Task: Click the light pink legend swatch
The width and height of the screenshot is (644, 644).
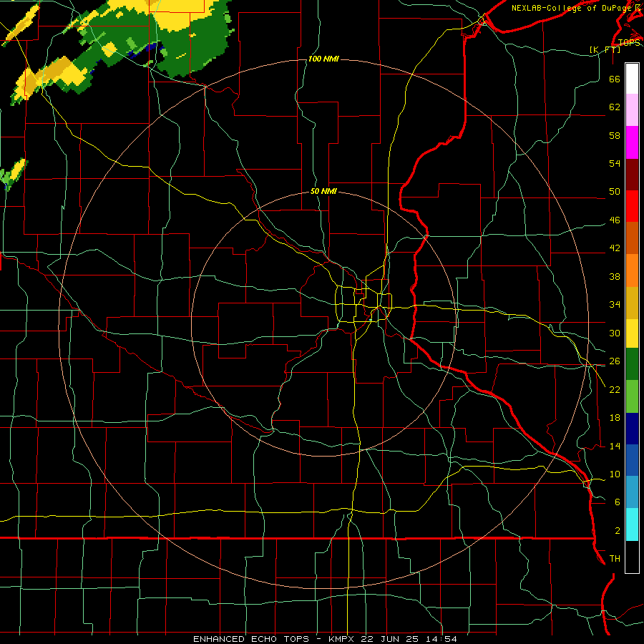Action: 632,110
